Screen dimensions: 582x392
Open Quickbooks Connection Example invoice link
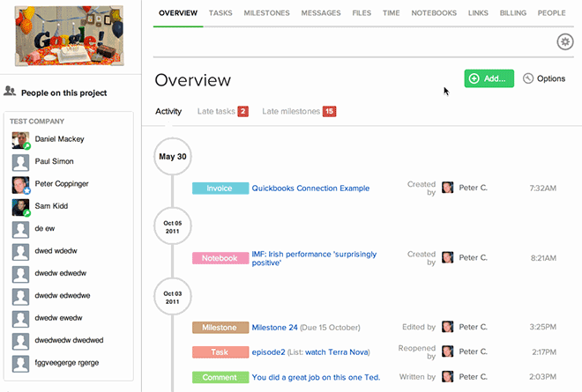310,188
